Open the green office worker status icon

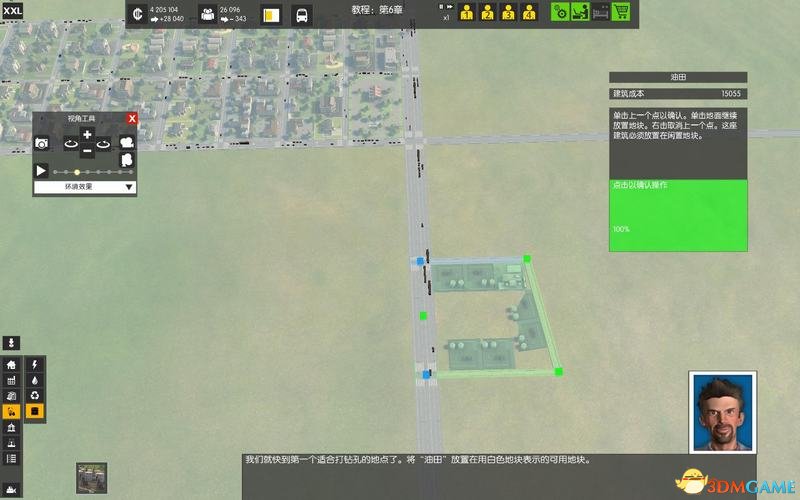[x=580, y=12]
